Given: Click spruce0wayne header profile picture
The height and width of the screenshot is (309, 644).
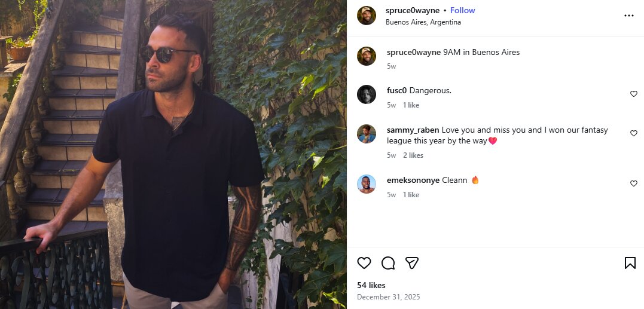Looking at the screenshot, I should click(x=367, y=16).
